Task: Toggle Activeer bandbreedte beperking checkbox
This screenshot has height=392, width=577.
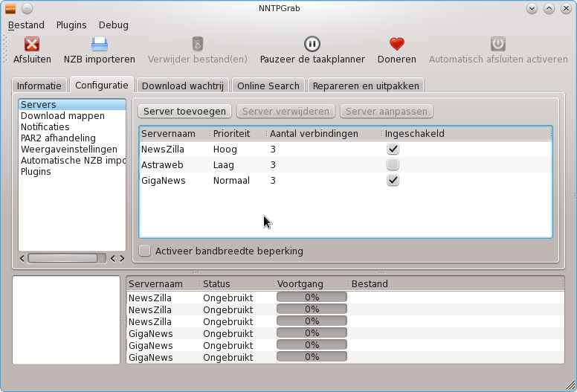Action: pyautogui.click(x=145, y=251)
